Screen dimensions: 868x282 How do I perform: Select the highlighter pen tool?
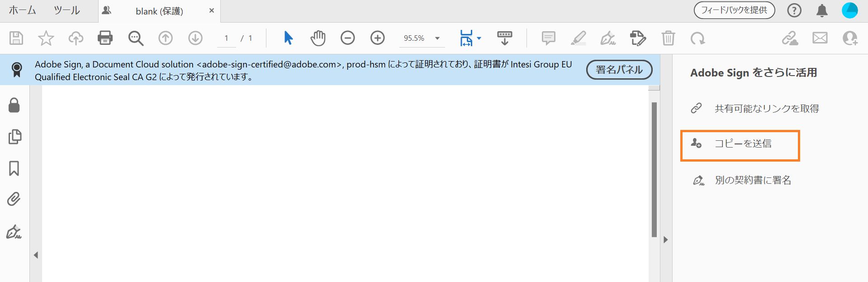(x=578, y=38)
